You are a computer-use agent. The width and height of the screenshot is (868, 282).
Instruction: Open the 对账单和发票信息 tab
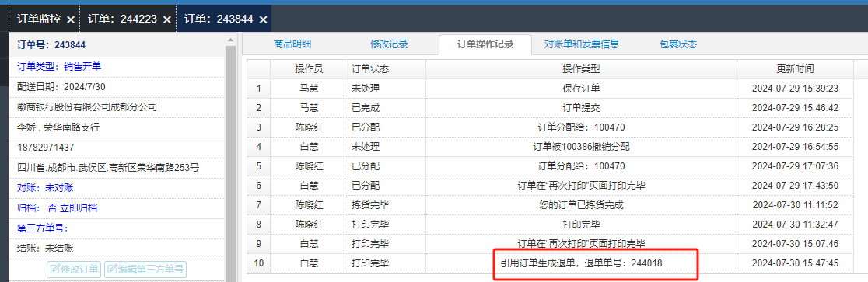(x=582, y=45)
